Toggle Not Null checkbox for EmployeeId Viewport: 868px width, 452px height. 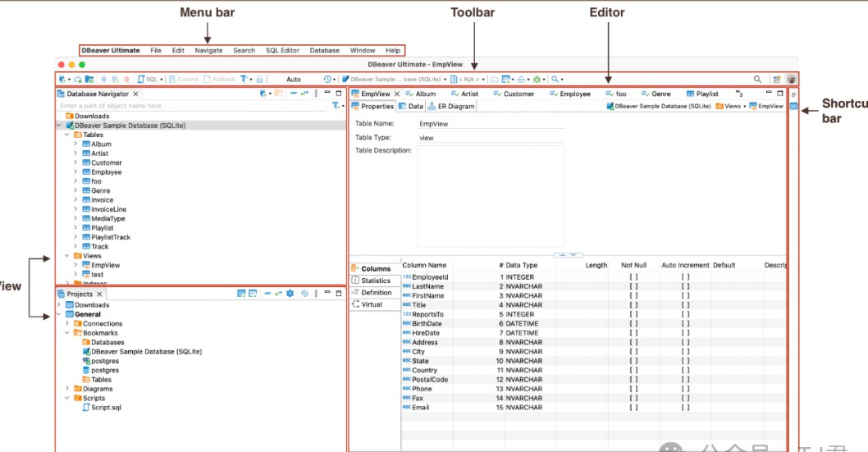pyautogui.click(x=633, y=277)
